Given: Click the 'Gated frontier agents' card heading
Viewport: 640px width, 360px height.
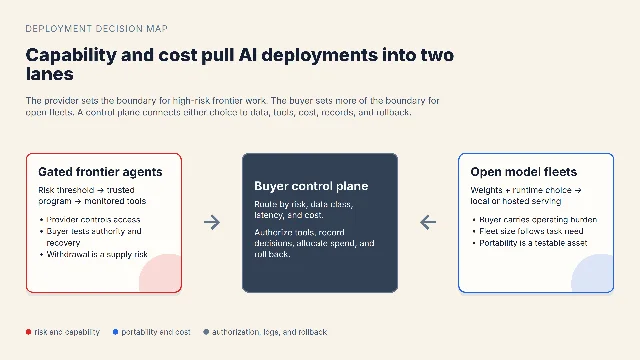Looking at the screenshot, I should pos(100,172).
